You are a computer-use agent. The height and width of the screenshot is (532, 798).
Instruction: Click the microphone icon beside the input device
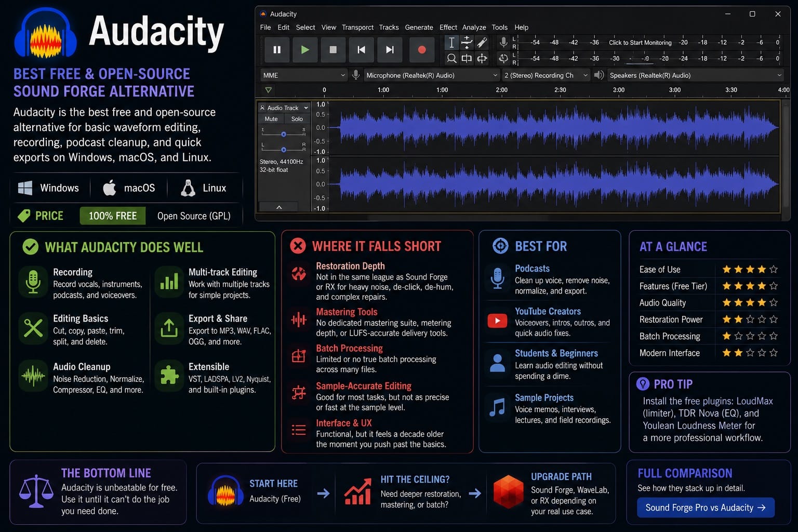[x=356, y=75]
